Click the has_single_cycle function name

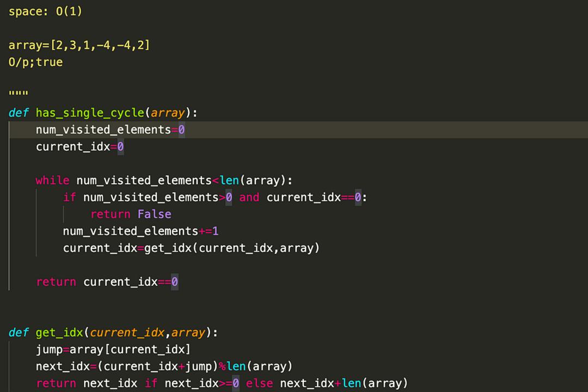click(x=90, y=113)
